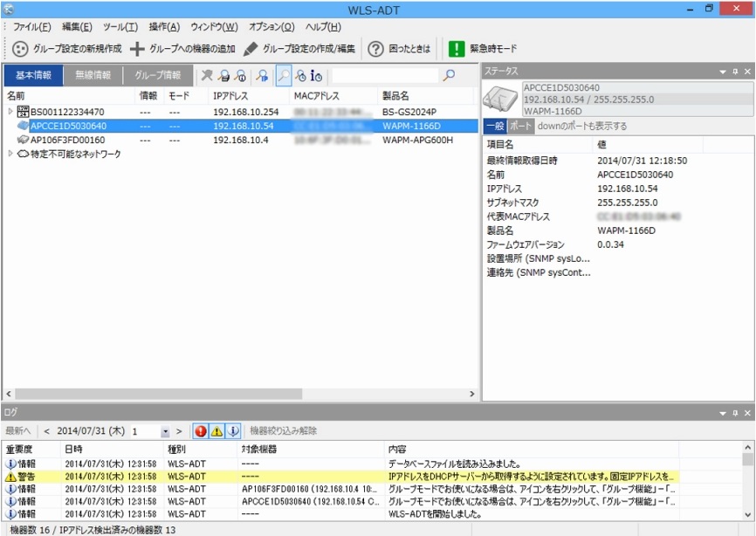Click the plus icon for adding device to group
This screenshot has height=536, width=756.
pos(137,49)
